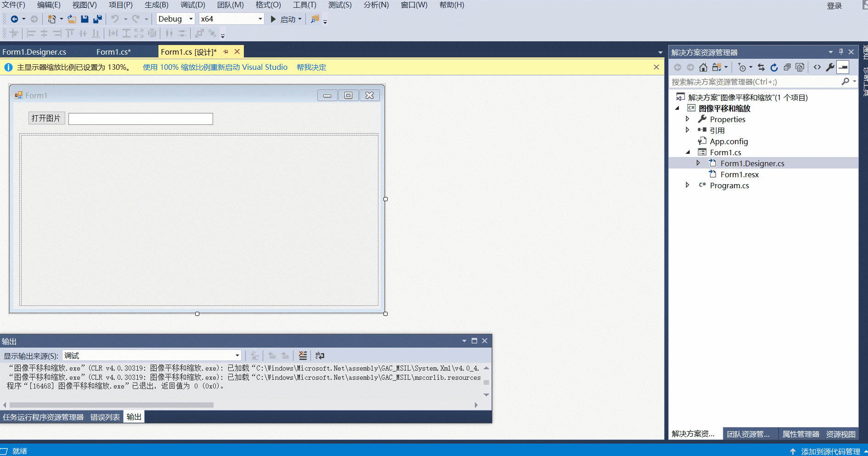Click the Output panel vertical scroll down arrow
Image resolution: width=868 pixels, height=456 pixels.
coord(486,394)
